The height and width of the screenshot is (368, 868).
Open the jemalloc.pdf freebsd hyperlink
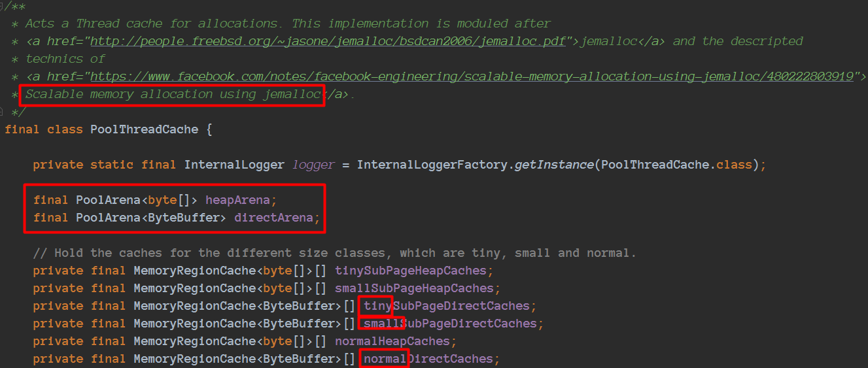pos(329,41)
